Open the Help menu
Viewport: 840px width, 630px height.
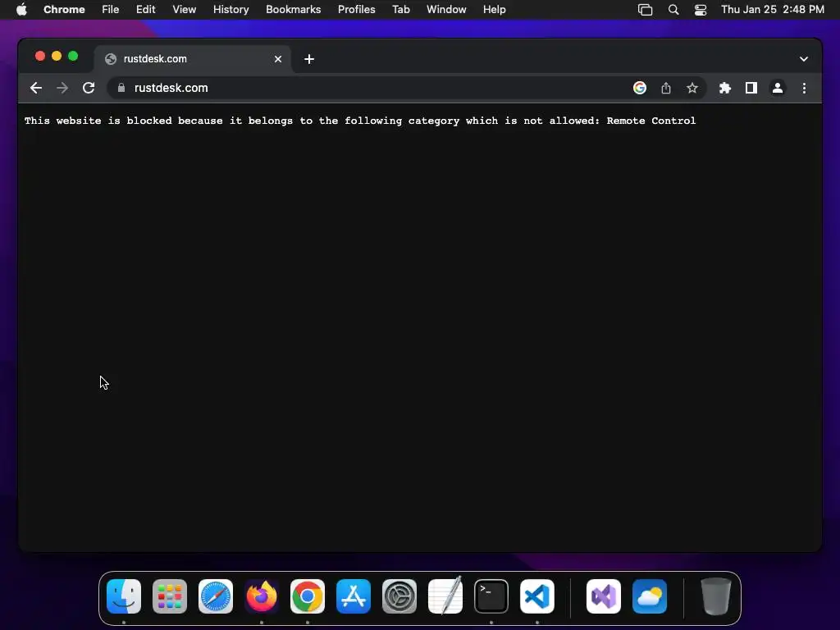click(x=494, y=10)
